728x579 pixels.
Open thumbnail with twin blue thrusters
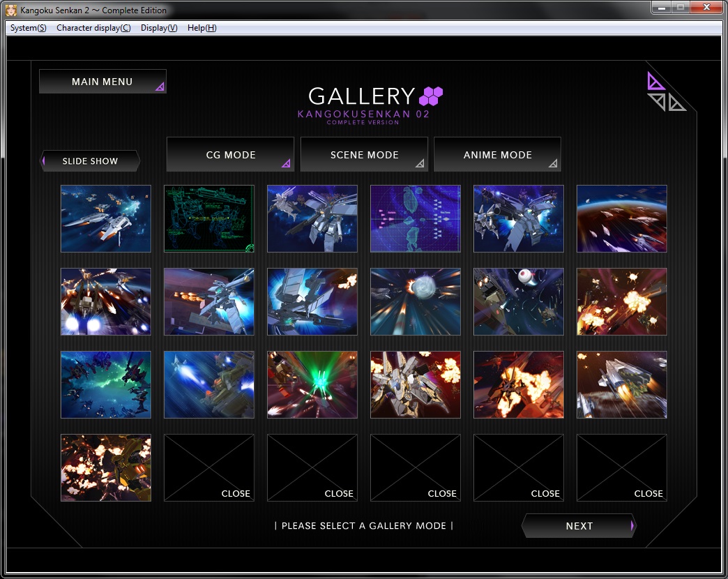[106, 301]
